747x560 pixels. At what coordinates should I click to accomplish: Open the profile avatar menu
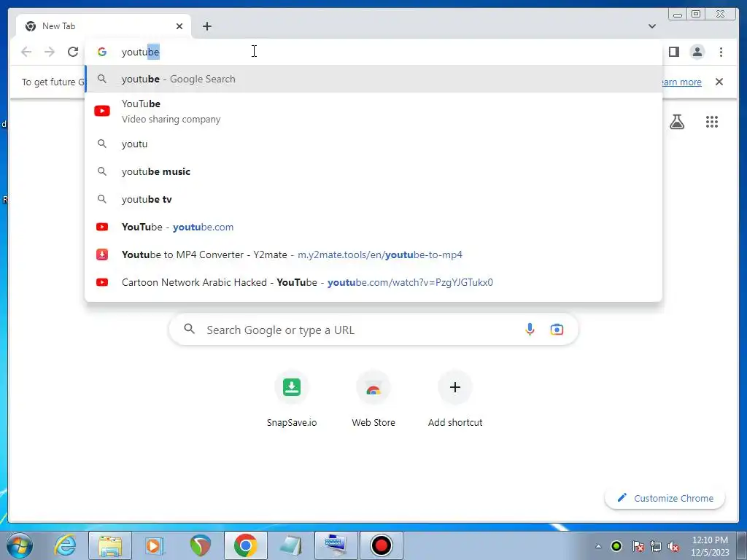pyautogui.click(x=697, y=52)
